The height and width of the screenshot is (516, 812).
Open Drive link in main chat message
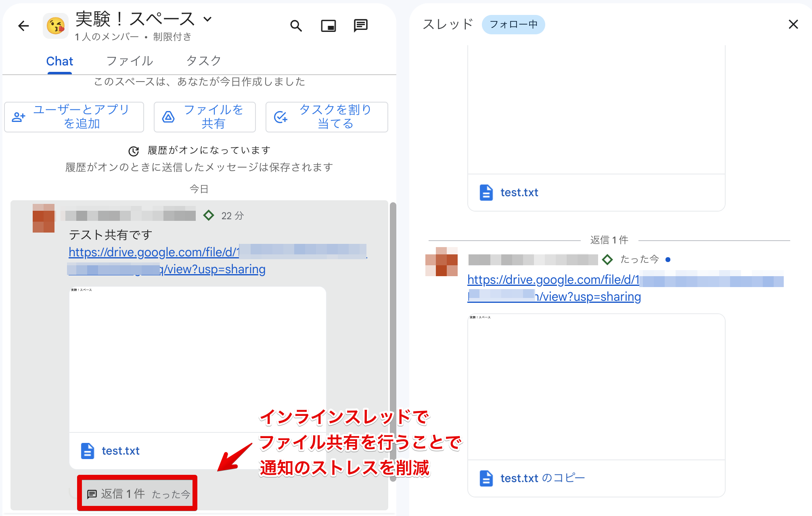tap(153, 252)
